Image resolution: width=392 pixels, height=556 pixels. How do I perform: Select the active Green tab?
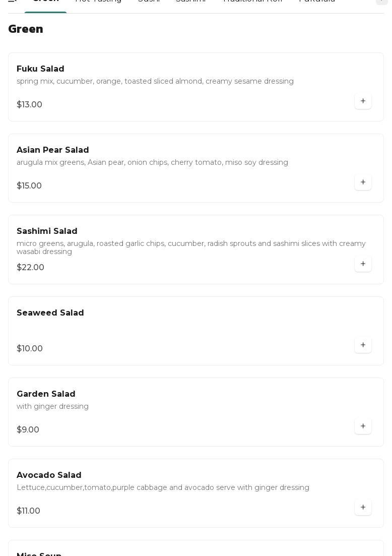[x=45, y=2]
